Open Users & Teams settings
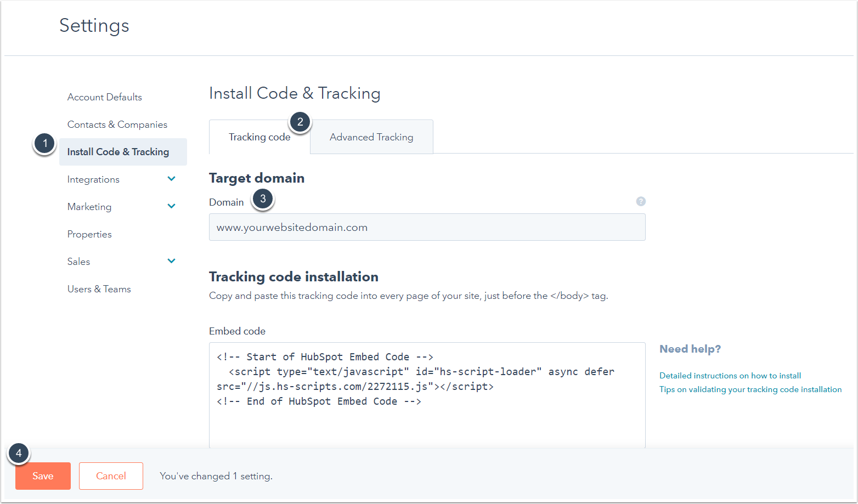858x504 pixels. tap(99, 289)
